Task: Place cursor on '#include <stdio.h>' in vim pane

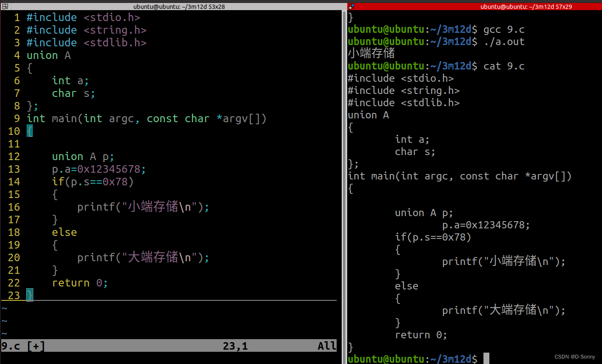Action: tap(83, 18)
